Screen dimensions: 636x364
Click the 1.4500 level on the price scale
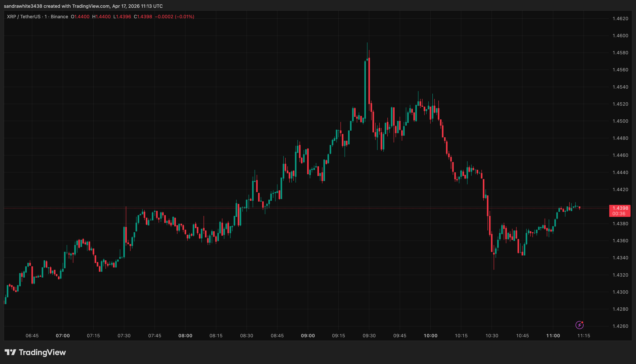coord(620,121)
